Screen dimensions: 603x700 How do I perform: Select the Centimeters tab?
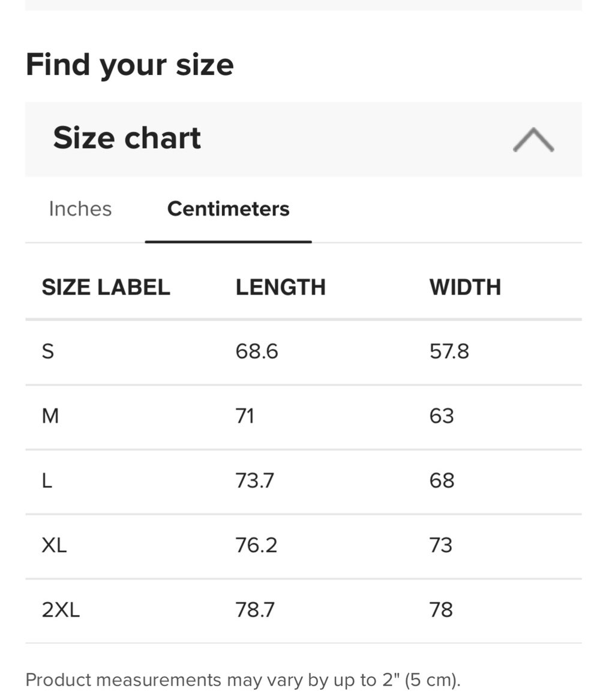(x=228, y=209)
